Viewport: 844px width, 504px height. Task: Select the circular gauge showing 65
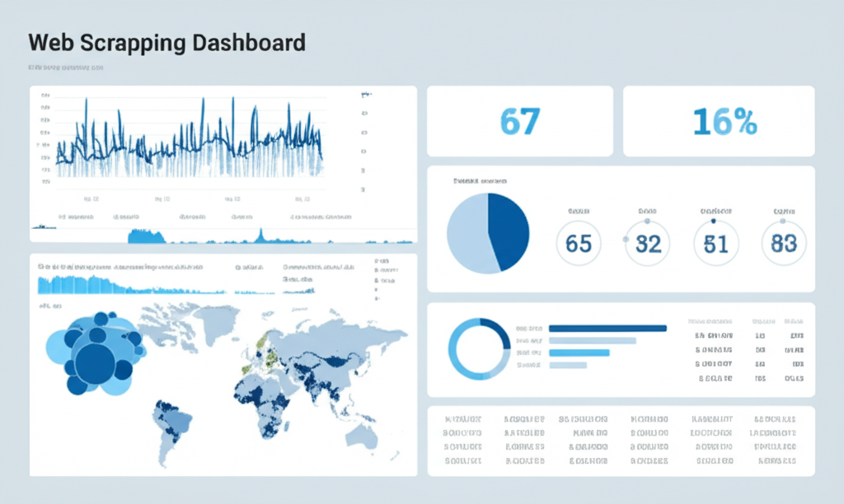579,244
